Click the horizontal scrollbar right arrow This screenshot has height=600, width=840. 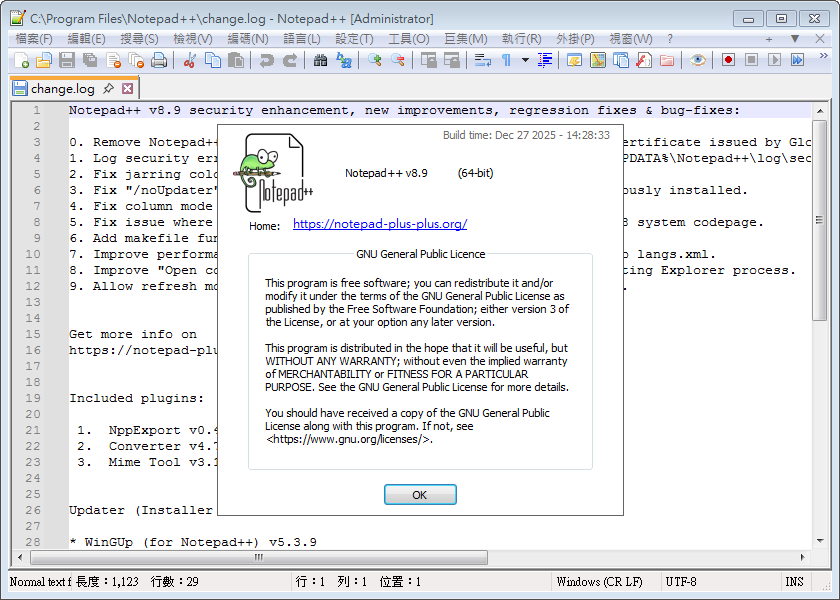point(802,557)
